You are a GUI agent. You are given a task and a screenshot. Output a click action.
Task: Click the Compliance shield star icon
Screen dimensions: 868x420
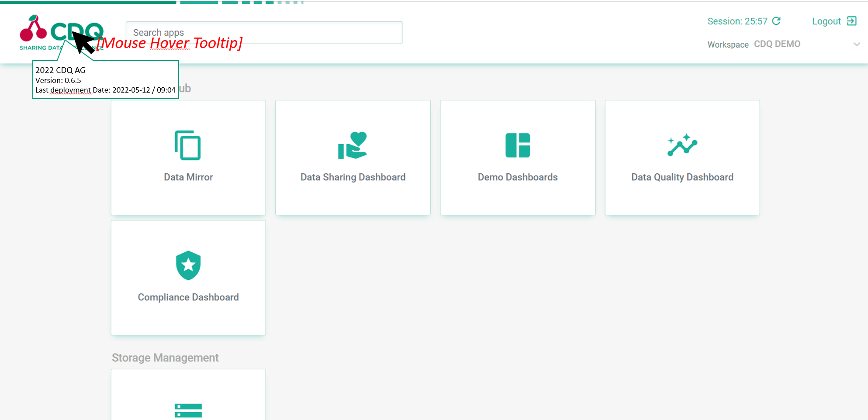pos(188,265)
